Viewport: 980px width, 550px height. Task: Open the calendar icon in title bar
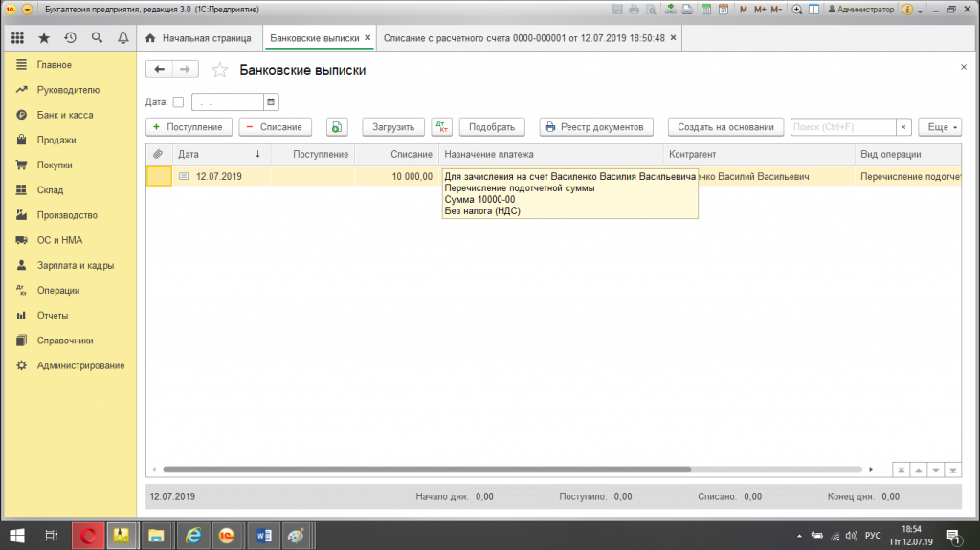tap(724, 10)
